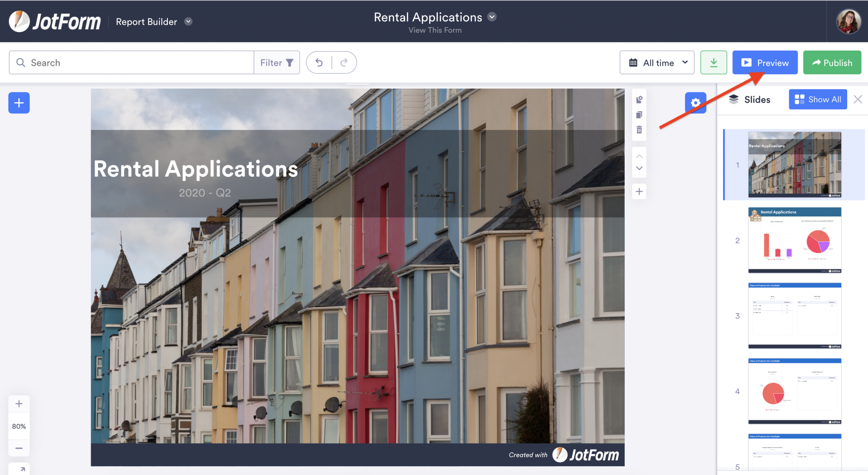
Task: Click the JotForm logo
Action: coord(54,21)
